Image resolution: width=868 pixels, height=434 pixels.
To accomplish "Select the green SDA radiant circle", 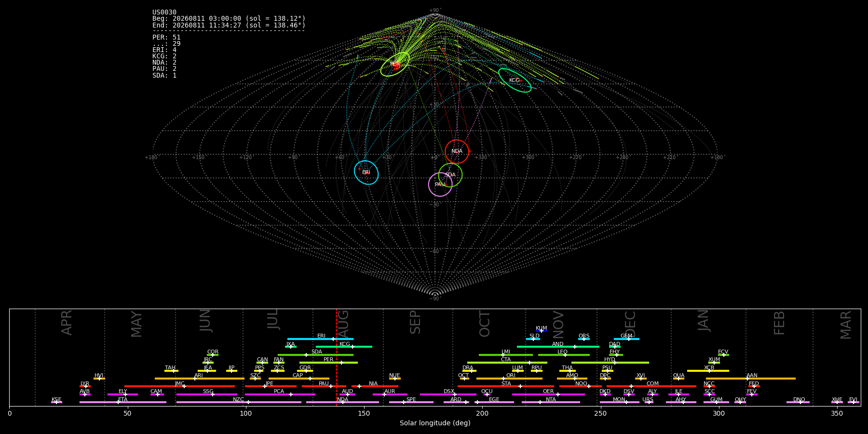I will click(x=450, y=175).
